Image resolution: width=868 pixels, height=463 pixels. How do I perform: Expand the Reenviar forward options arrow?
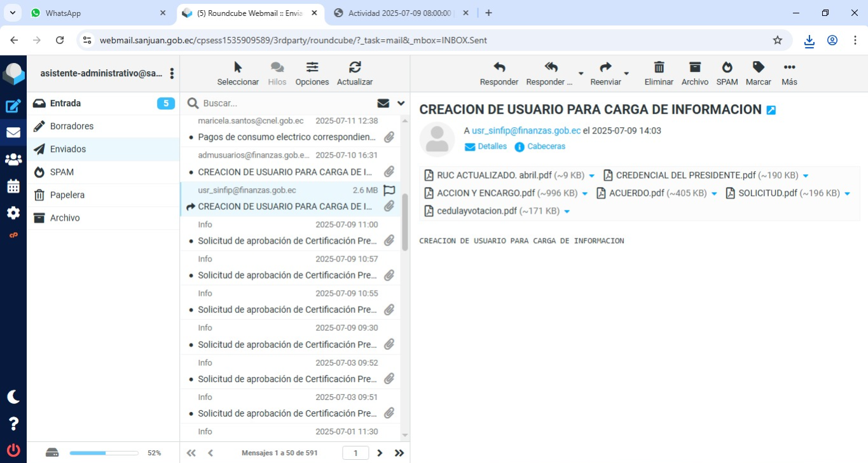pos(626,74)
